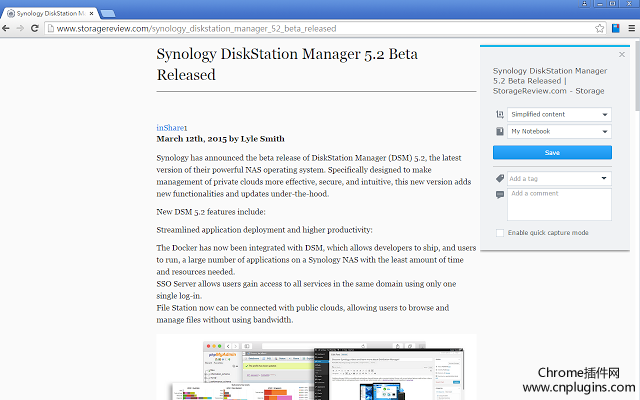Go back with the browser back arrow
The image size is (640, 400).
(6, 28)
